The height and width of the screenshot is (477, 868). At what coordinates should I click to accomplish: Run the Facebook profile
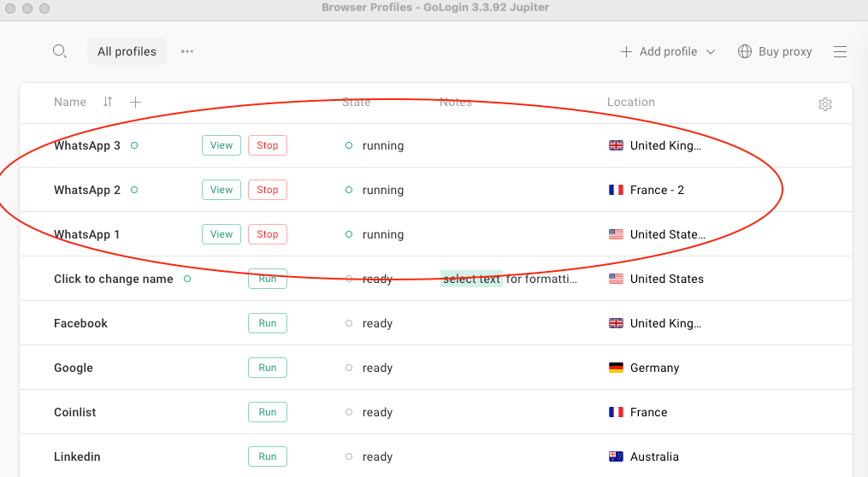click(x=268, y=323)
